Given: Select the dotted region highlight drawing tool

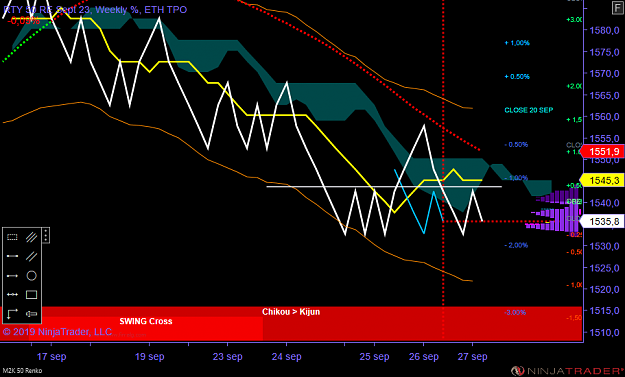Looking at the screenshot, I should pyautogui.click(x=12, y=237).
